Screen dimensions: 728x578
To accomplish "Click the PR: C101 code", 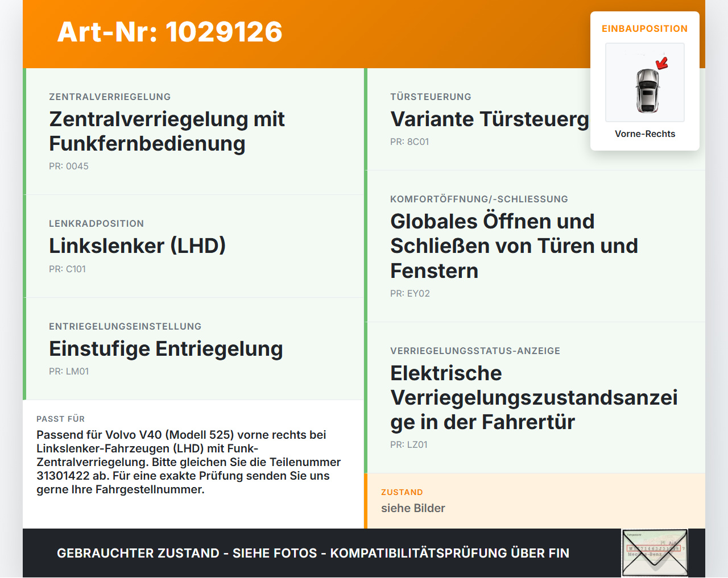I will 67,269.
